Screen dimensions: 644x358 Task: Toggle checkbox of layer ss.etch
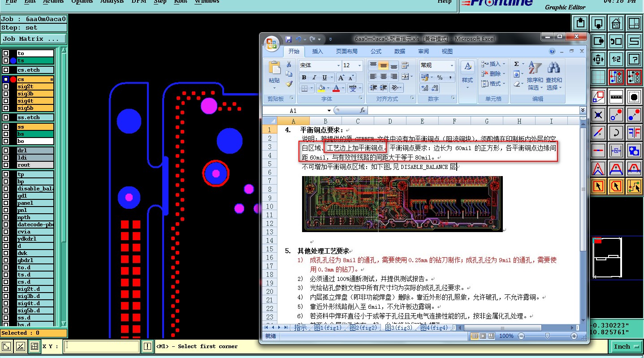(6, 117)
